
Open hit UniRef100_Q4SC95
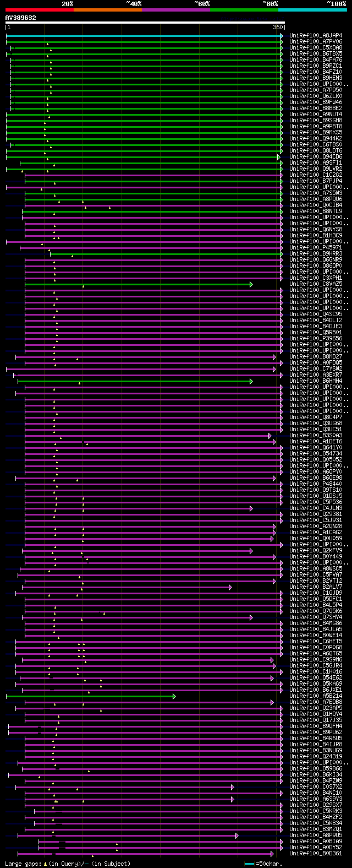pyautogui.click(x=316, y=314)
